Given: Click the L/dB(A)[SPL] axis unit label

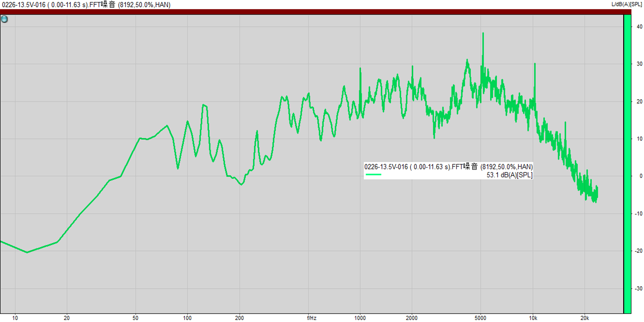Looking at the screenshot, I should click(x=627, y=4).
